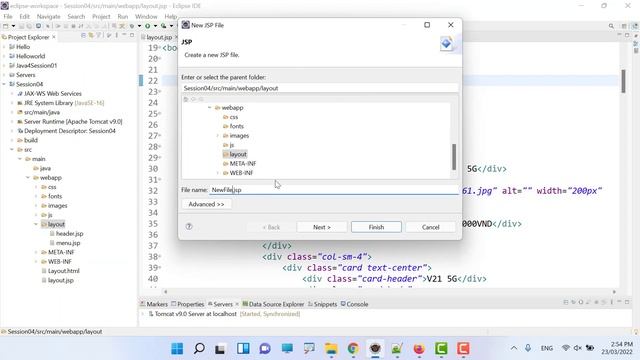The width and height of the screenshot is (640, 360).
Task: Click the Debug toolbar icon
Action: click(x=132, y=26)
